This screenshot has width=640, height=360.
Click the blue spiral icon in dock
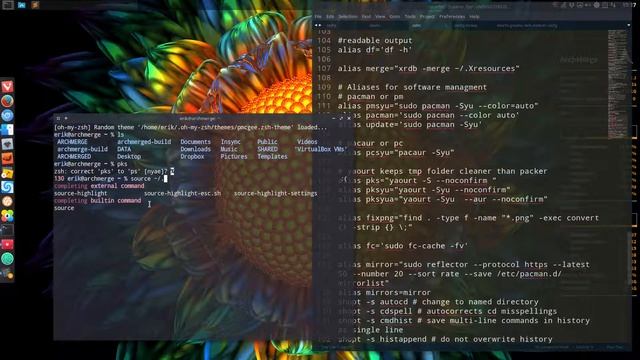pos(7,187)
